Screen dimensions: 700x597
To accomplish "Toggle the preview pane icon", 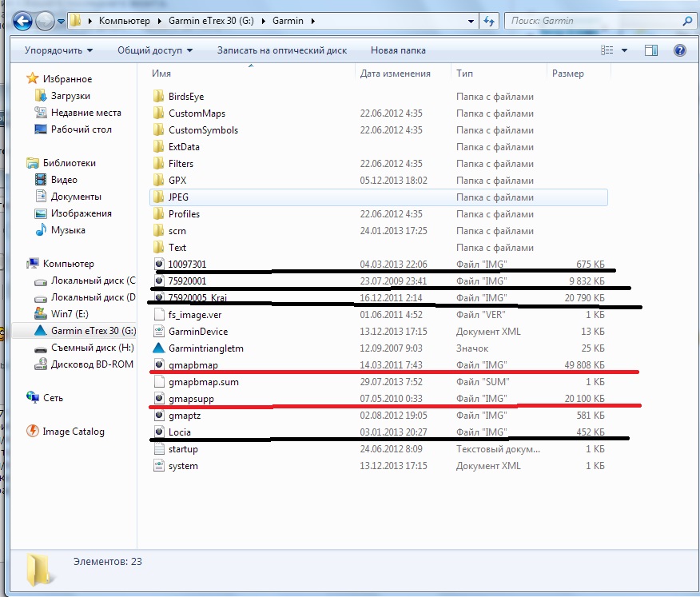I will pyautogui.click(x=651, y=50).
